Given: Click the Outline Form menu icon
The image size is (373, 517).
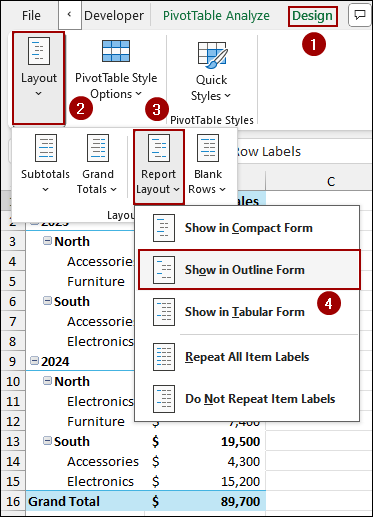Looking at the screenshot, I should click(x=164, y=270).
